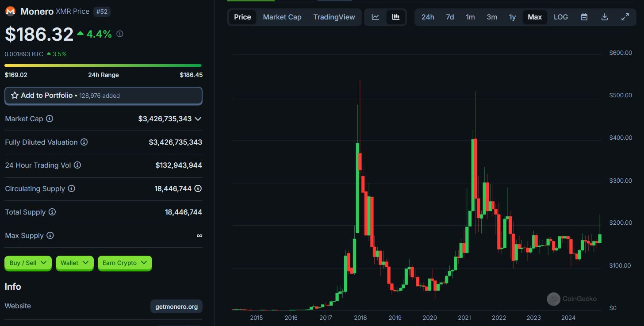This screenshot has height=326, width=644.
Task: Click the latest green 2024 candlestick
Action: click(x=600, y=238)
